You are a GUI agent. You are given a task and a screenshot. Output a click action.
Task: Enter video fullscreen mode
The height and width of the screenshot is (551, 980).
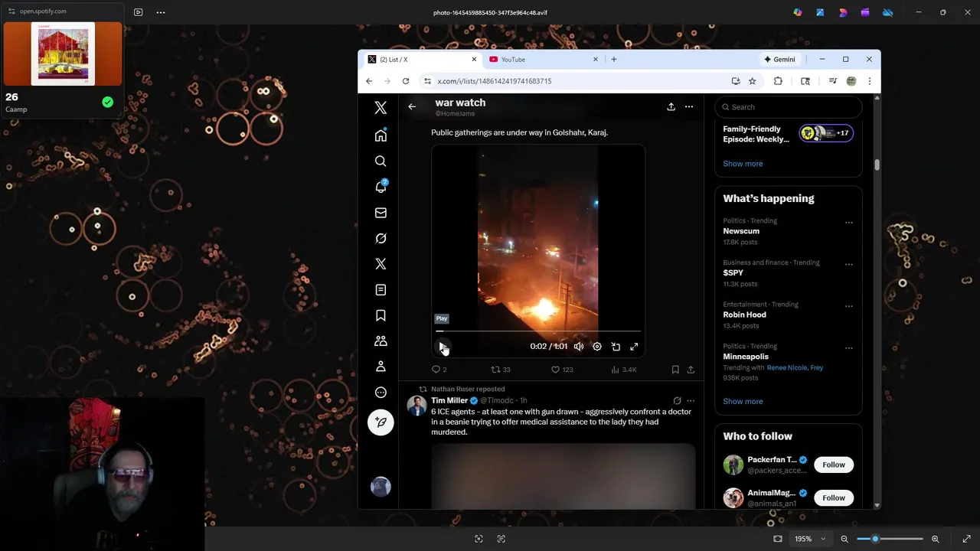click(x=634, y=347)
